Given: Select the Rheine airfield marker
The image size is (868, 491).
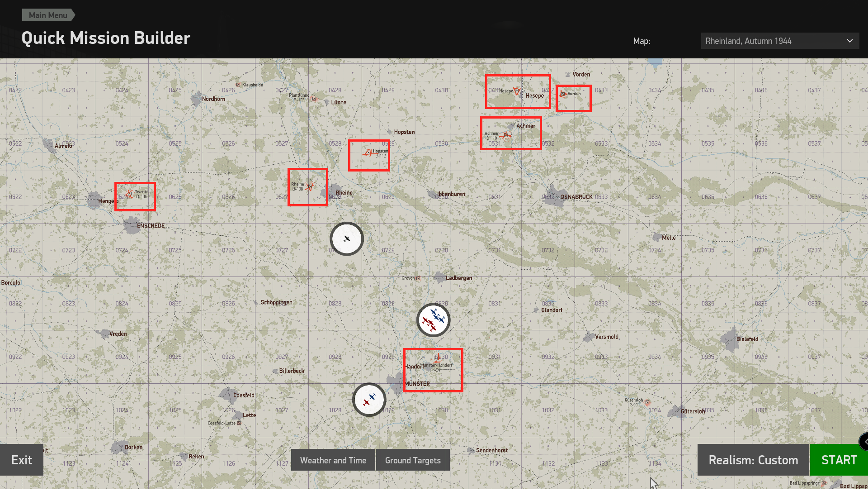Looking at the screenshot, I should coord(310,186).
